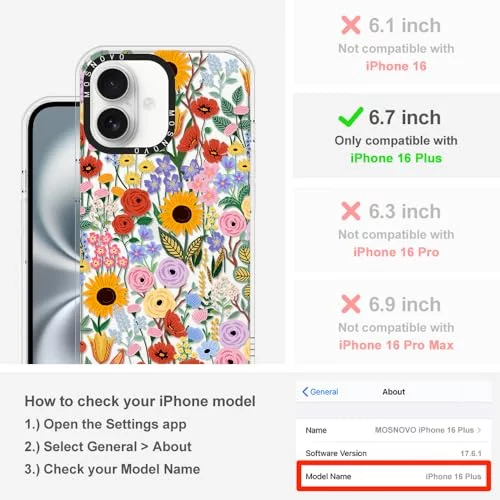Screen dimensions: 500x500
Task: Click the About title in the settings header
Action: [393, 392]
